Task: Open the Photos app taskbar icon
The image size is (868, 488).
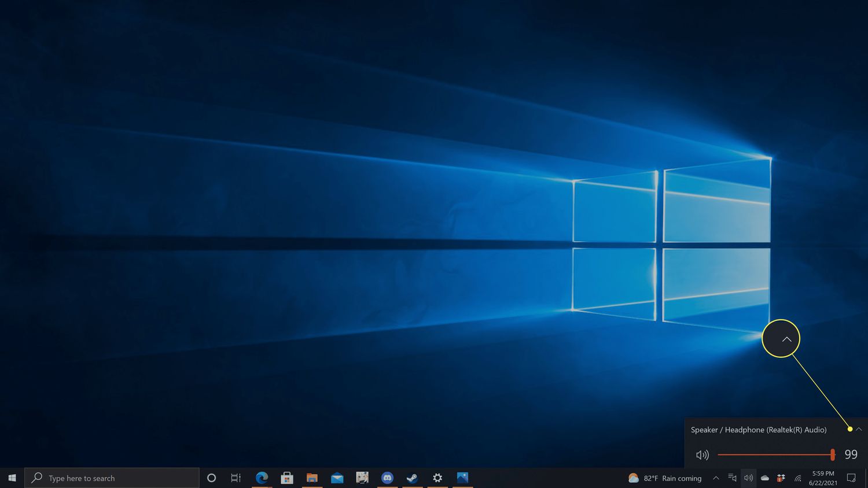Action: (x=462, y=478)
